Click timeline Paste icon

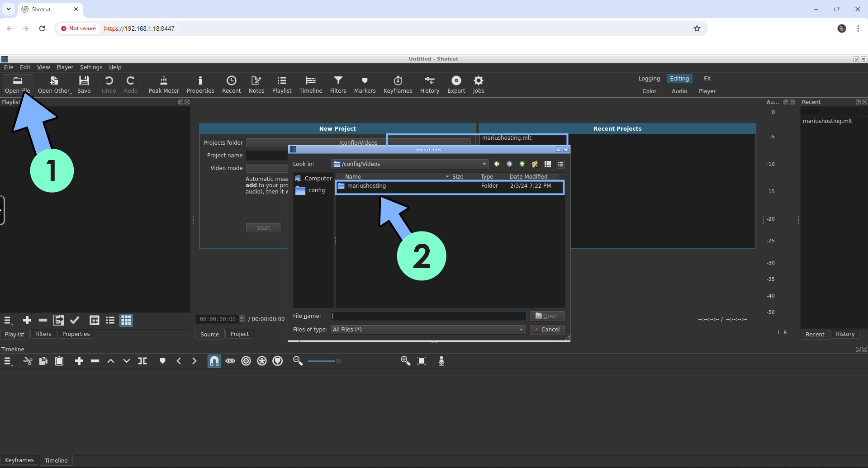click(59, 361)
